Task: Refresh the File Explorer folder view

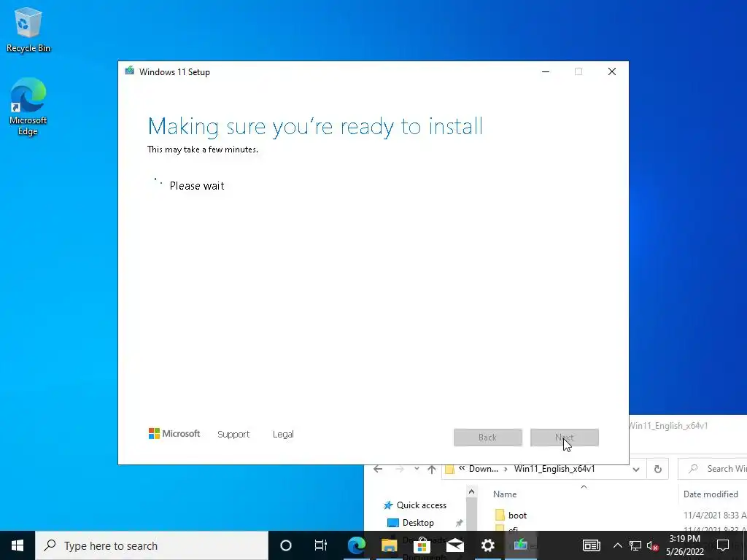Action: click(x=657, y=469)
